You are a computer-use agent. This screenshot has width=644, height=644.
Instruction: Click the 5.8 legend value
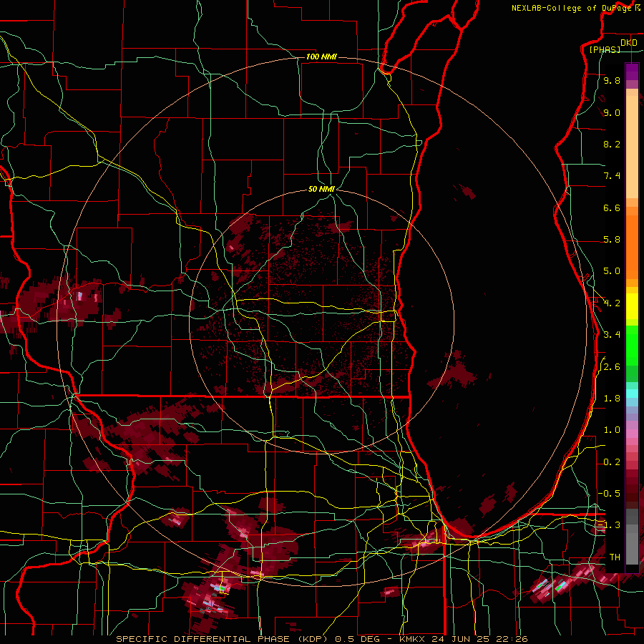coord(612,240)
